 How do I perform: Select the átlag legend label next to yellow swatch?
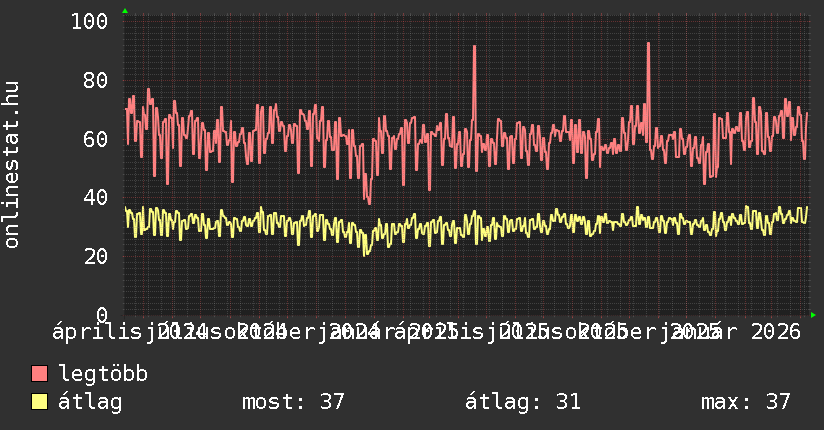tap(90, 402)
